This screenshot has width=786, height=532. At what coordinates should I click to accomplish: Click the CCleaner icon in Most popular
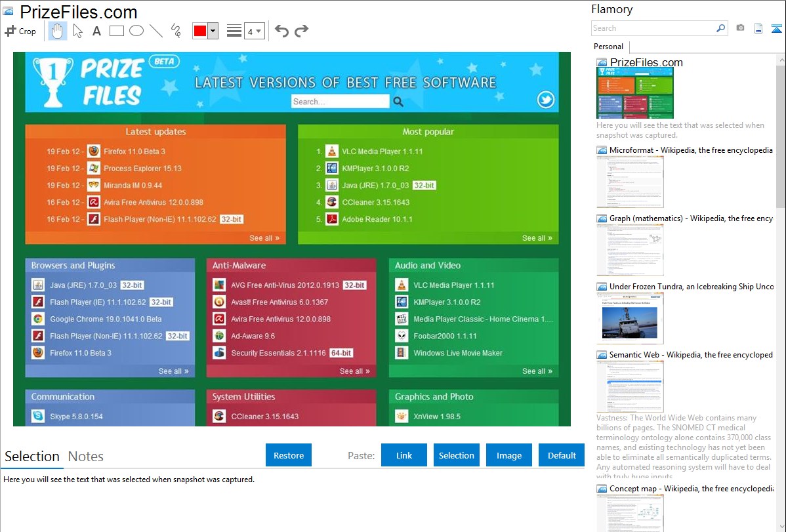point(332,202)
